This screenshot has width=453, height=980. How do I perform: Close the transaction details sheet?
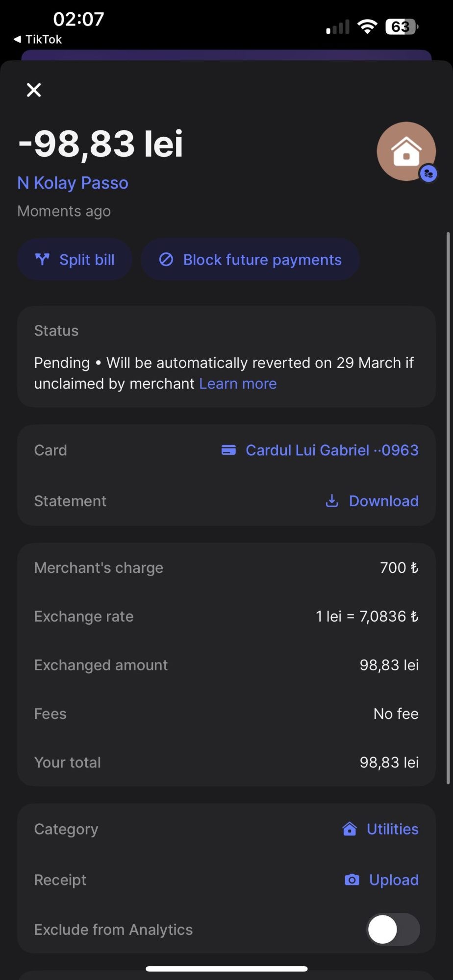tap(34, 90)
